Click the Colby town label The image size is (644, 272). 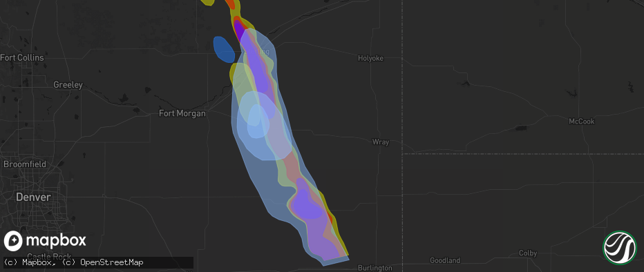528,253
